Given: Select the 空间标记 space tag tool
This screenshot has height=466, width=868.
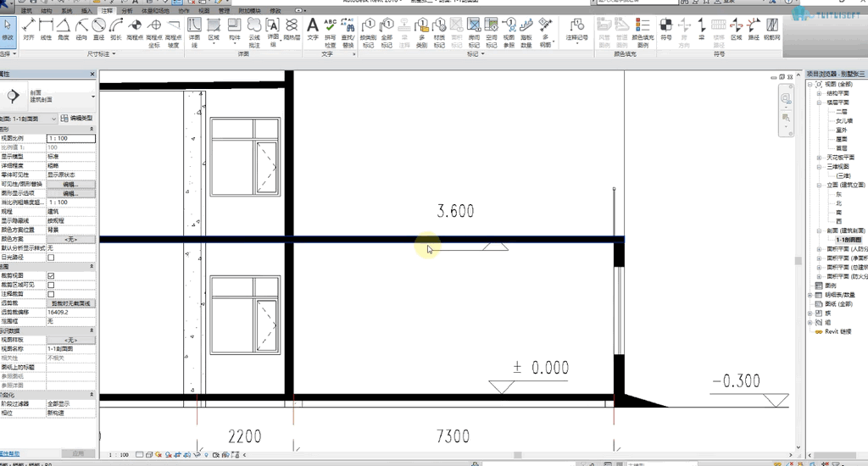Looking at the screenshot, I should [492, 33].
